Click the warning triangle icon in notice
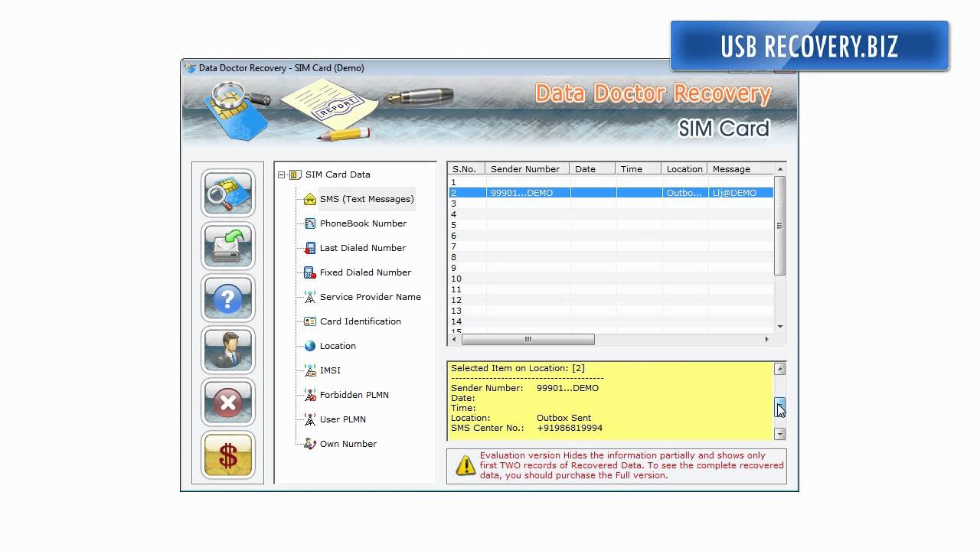The width and height of the screenshot is (980, 551). point(465,465)
